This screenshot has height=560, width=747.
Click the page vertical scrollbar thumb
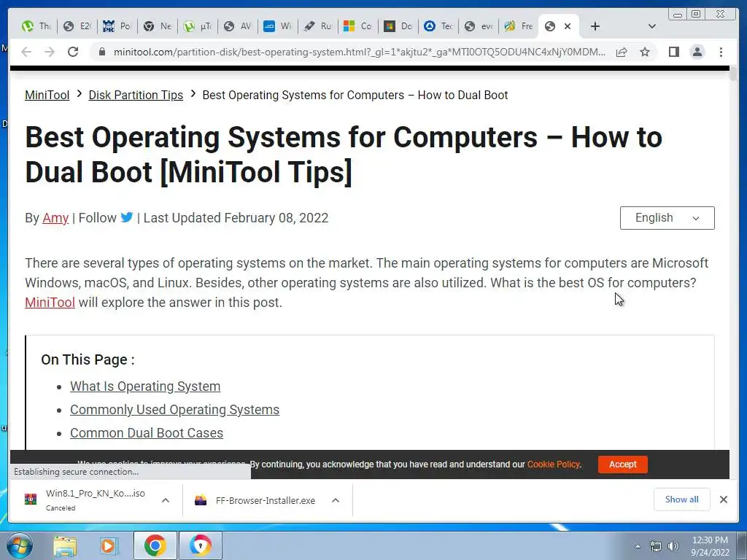click(733, 74)
